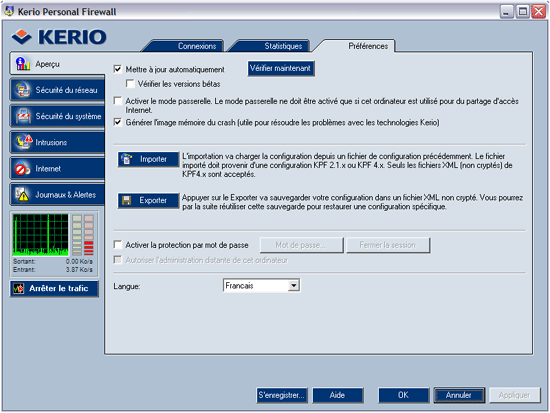550x413 pixels.
Task: Minimize the Kerio Personal Firewall window
Action: pyautogui.click(x=506, y=12)
